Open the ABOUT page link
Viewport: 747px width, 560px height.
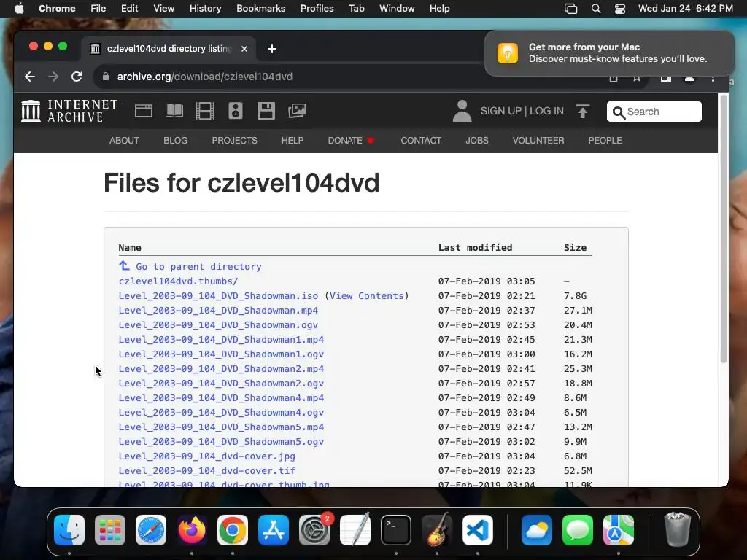tap(124, 141)
